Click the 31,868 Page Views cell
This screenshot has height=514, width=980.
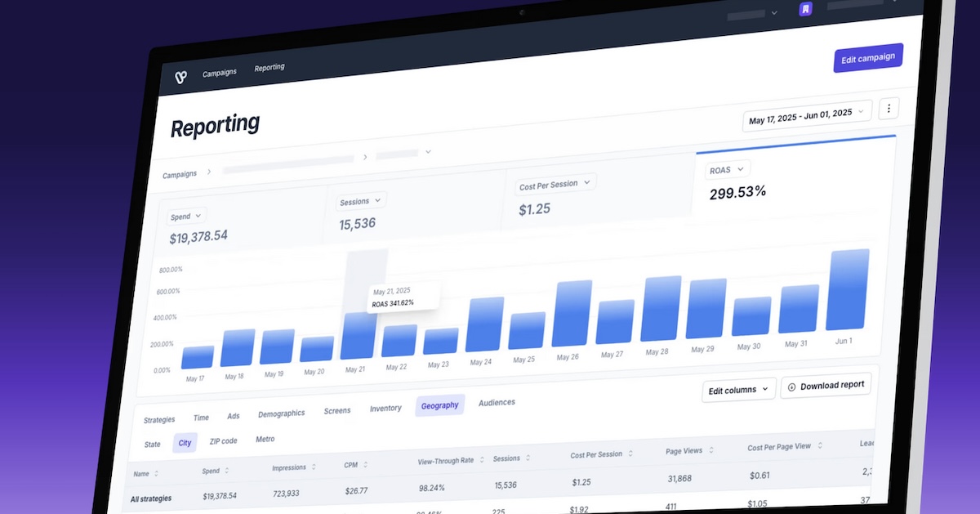tap(680, 478)
